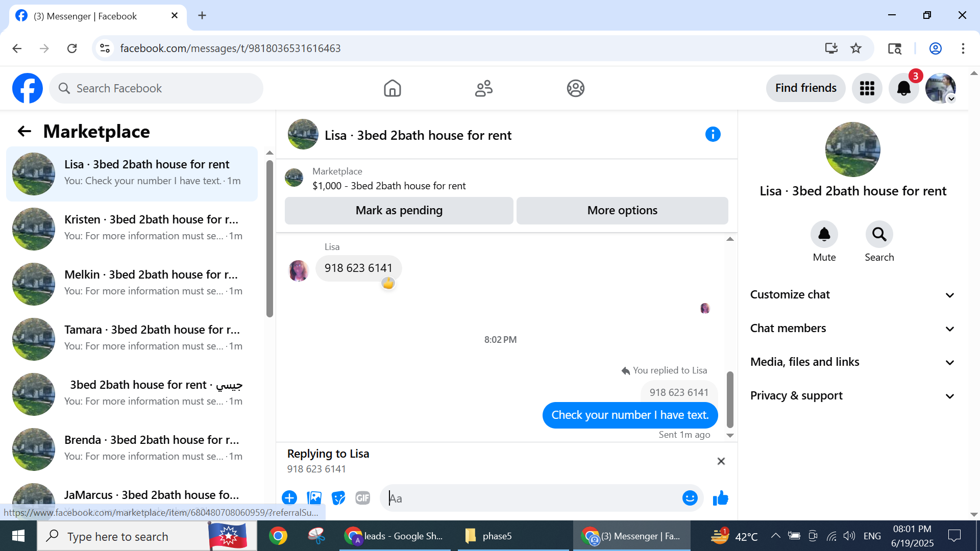The width and height of the screenshot is (980, 551).
Task: Open leads Google Sheets taskbar window
Action: [x=395, y=536]
